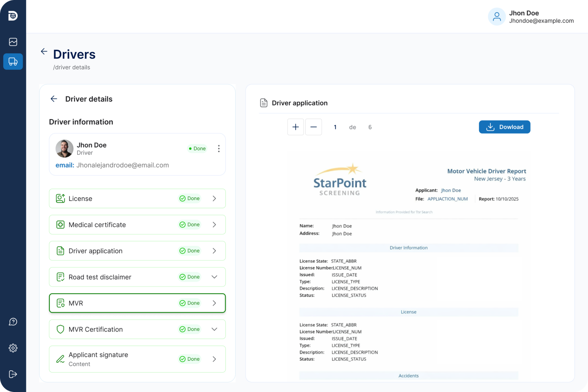Expand the MVR Certification section
Screen dimensions: 588x392
pyautogui.click(x=214, y=330)
